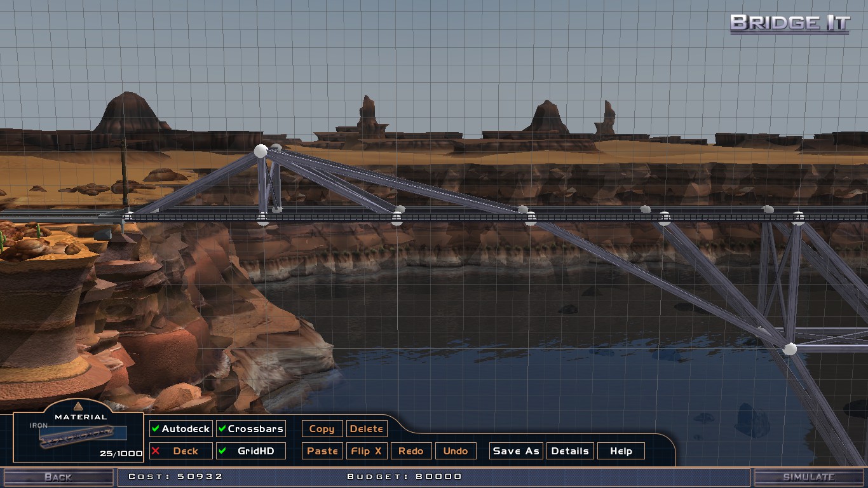
Task: Disable the Crossbars option
Action: 250,429
